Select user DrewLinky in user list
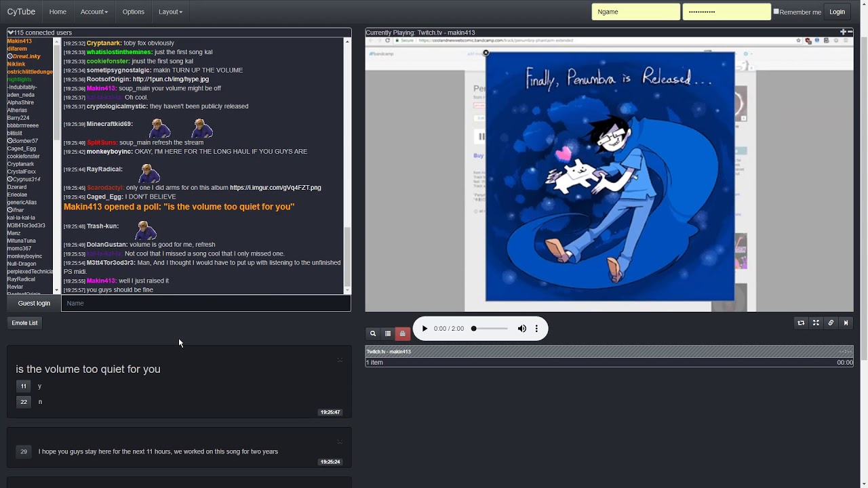 point(24,56)
